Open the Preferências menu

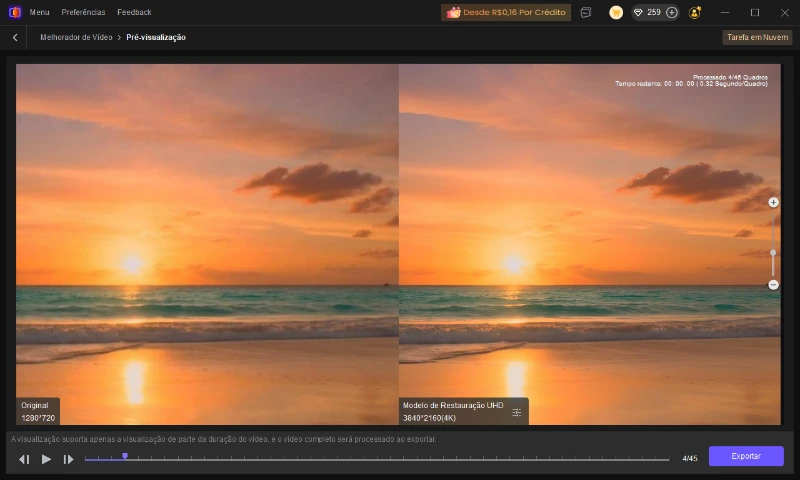click(83, 12)
